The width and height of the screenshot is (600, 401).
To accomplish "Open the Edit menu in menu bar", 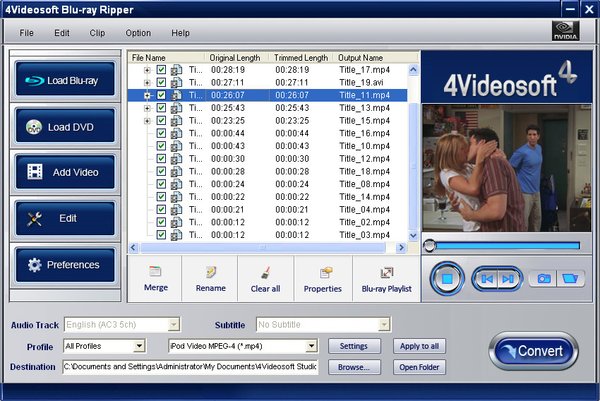I will 62,33.
